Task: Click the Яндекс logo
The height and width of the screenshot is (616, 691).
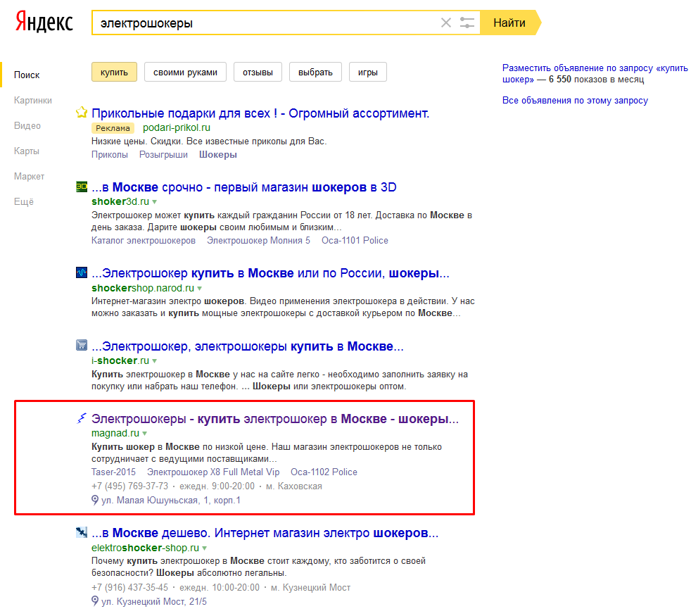Action: click(44, 23)
